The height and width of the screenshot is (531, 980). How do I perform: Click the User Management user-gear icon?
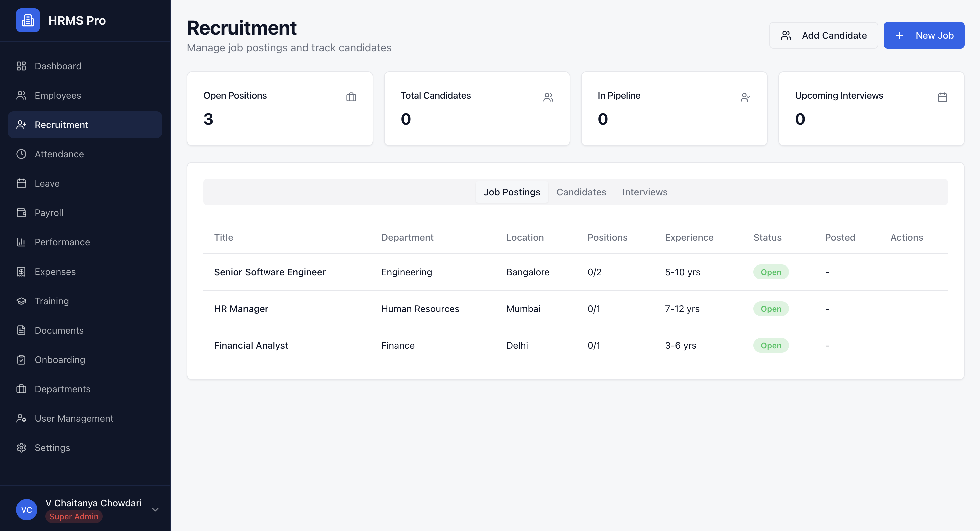click(x=21, y=418)
